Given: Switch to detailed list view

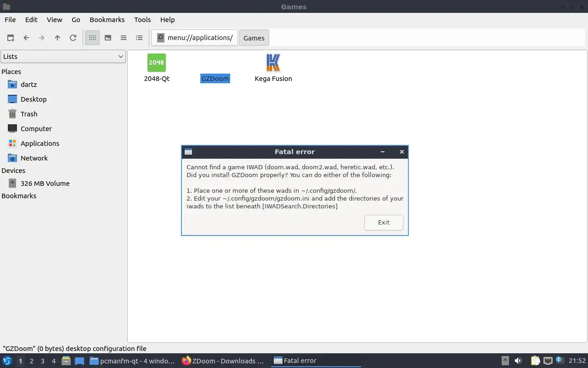Looking at the screenshot, I should coord(139,38).
